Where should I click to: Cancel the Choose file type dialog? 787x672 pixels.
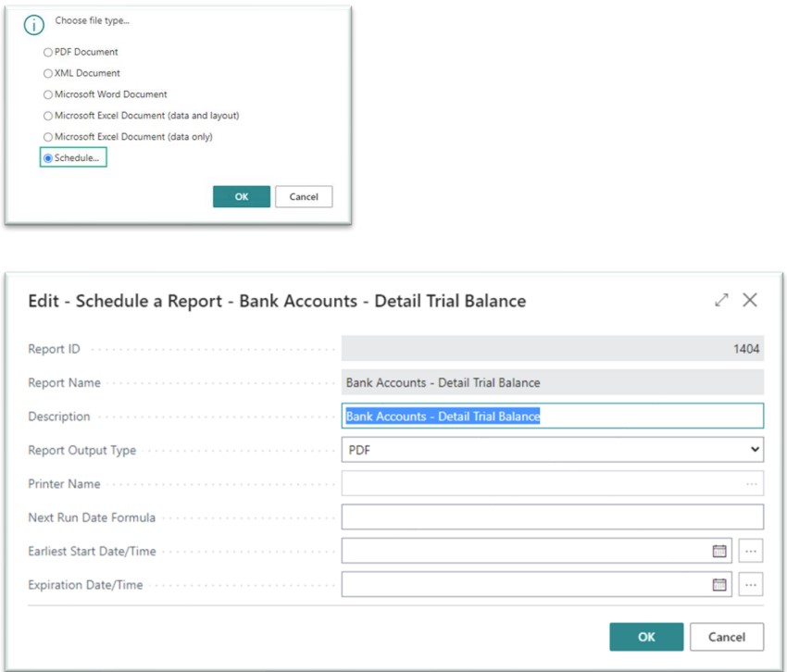click(x=304, y=197)
